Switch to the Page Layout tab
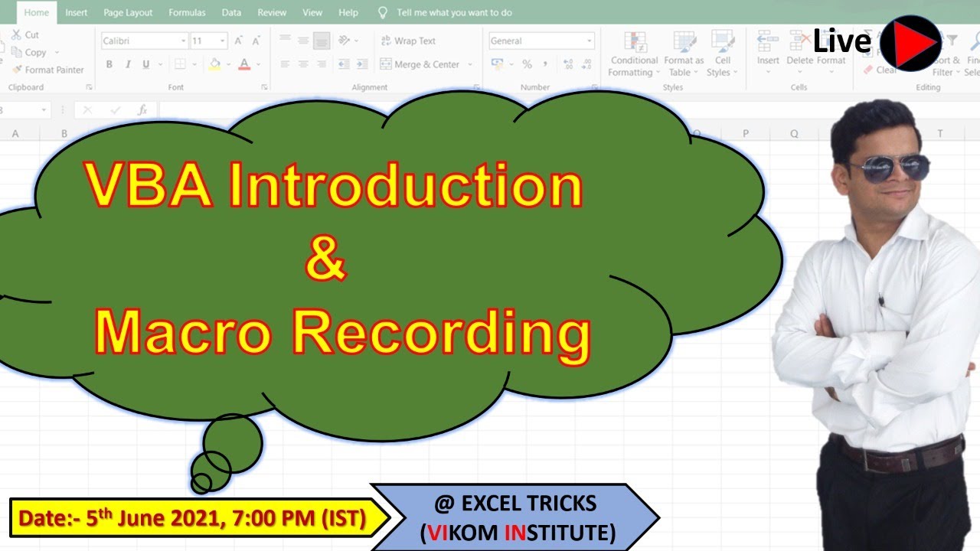Image resolution: width=980 pixels, height=551 pixels. [x=128, y=12]
